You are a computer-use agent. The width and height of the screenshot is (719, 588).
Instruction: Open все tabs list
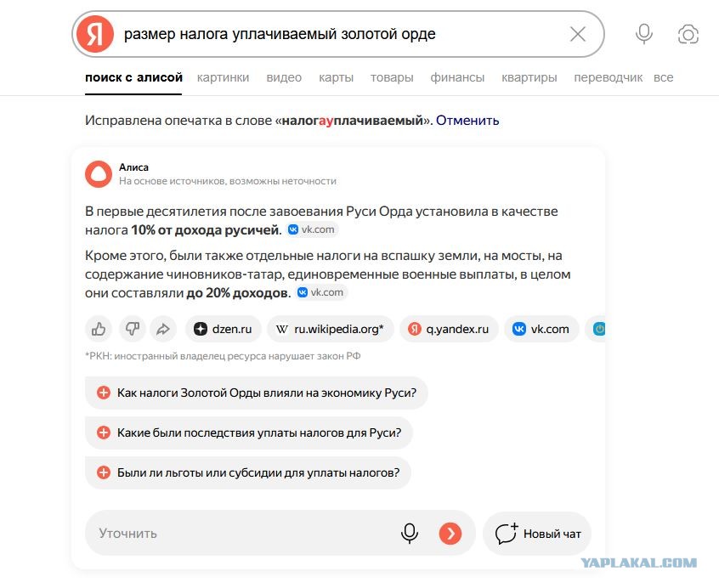point(663,77)
